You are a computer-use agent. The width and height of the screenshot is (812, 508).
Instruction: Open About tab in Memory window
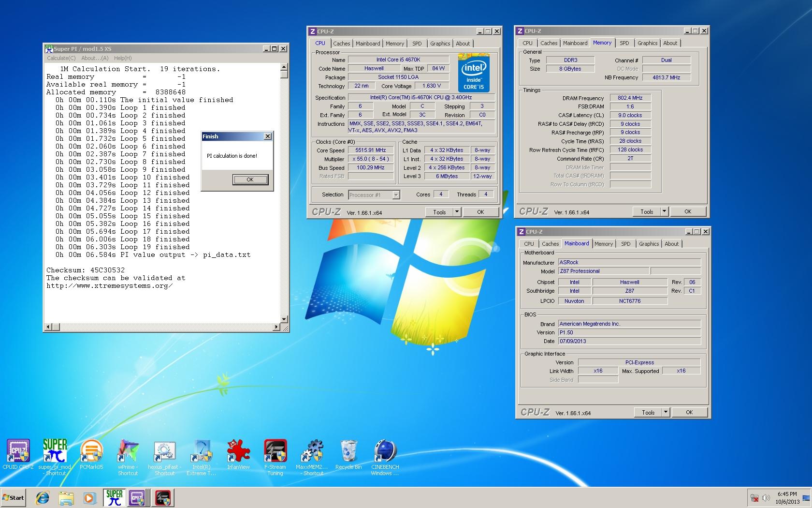[670, 43]
